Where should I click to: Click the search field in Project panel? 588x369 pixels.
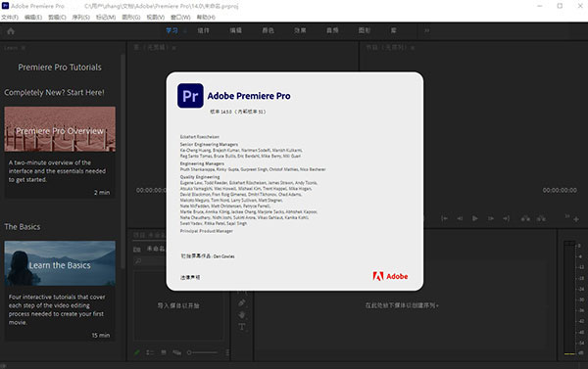coord(150,260)
